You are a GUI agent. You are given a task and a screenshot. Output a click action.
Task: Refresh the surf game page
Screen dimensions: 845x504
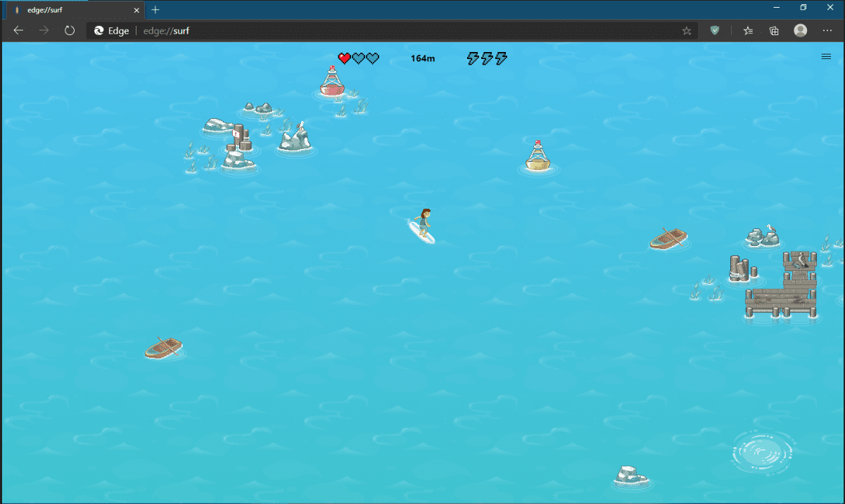pos(70,31)
